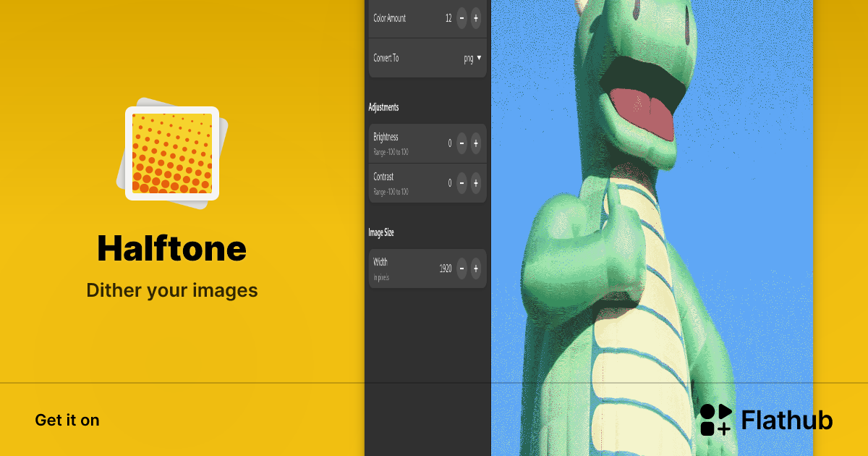Reduce Contrast with the minus button
Viewport: 868px width, 456px height.
461,183
